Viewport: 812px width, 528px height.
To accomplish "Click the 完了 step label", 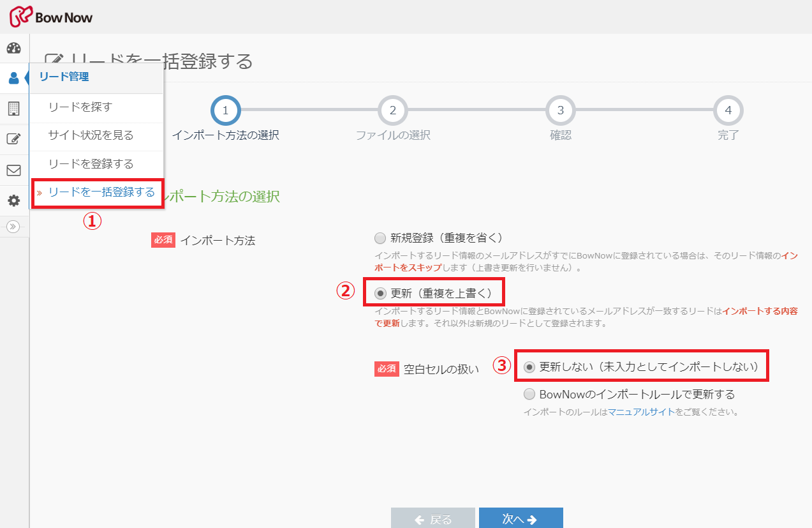I will 728,135.
